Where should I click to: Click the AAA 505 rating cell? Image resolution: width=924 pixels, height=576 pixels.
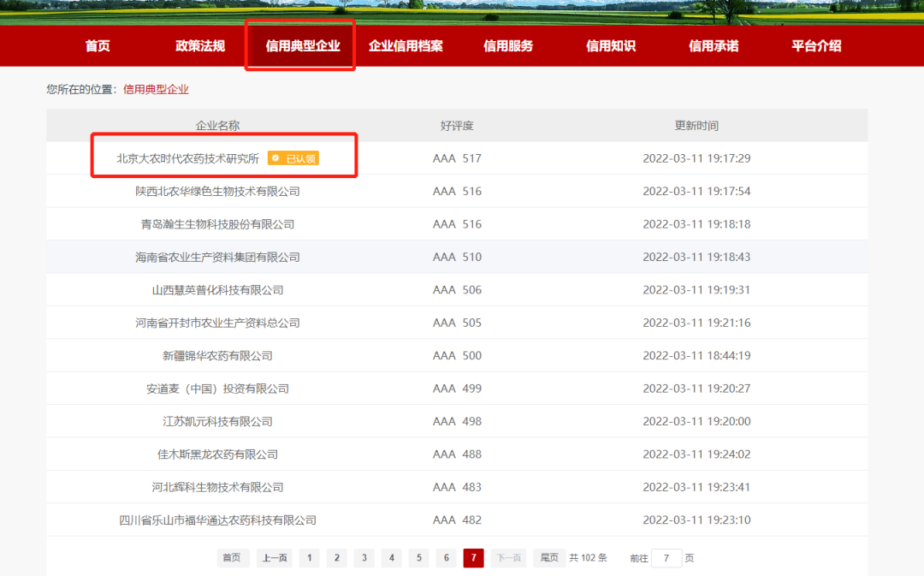(x=457, y=323)
